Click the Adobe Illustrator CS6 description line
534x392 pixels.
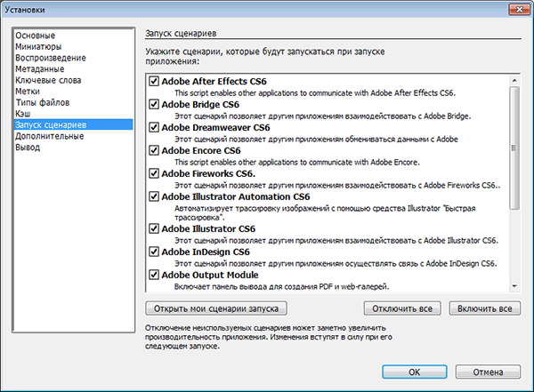point(336,241)
